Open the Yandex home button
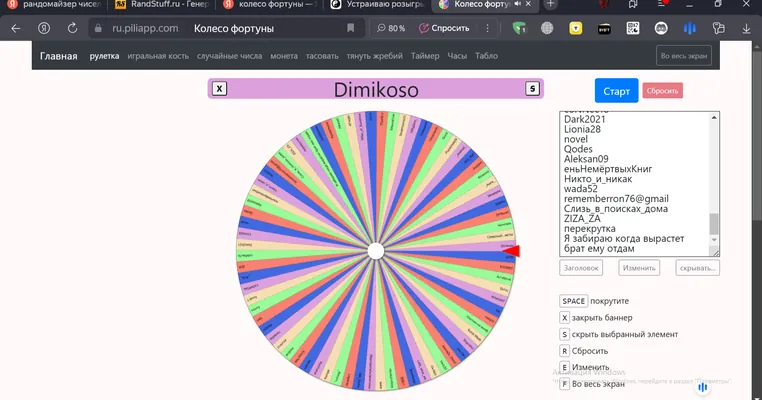Viewport: 762px width, 400px height. tap(44, 28)
